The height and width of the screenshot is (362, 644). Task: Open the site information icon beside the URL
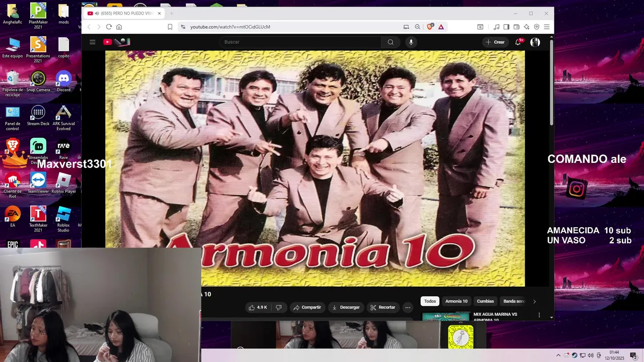pos(183,27)
